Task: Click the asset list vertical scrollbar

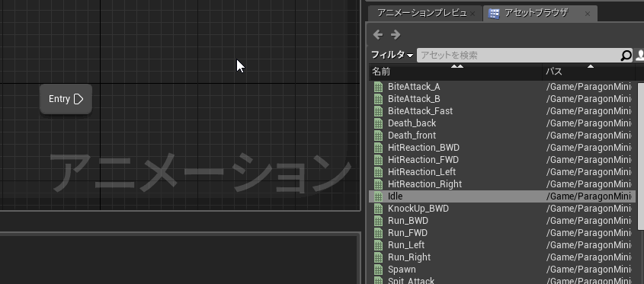Action: (x=640, y=156)
